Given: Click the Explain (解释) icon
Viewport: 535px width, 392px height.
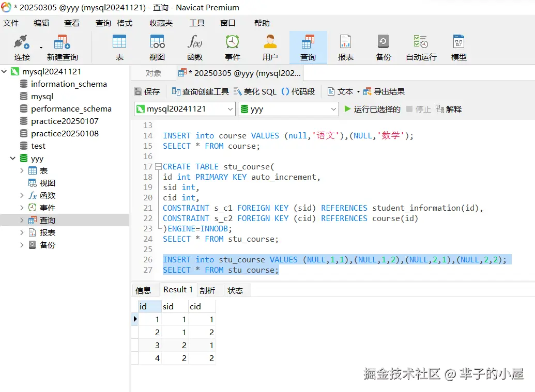Looking at the screenshot, I should pyautogui.click(x=440, y=109).
